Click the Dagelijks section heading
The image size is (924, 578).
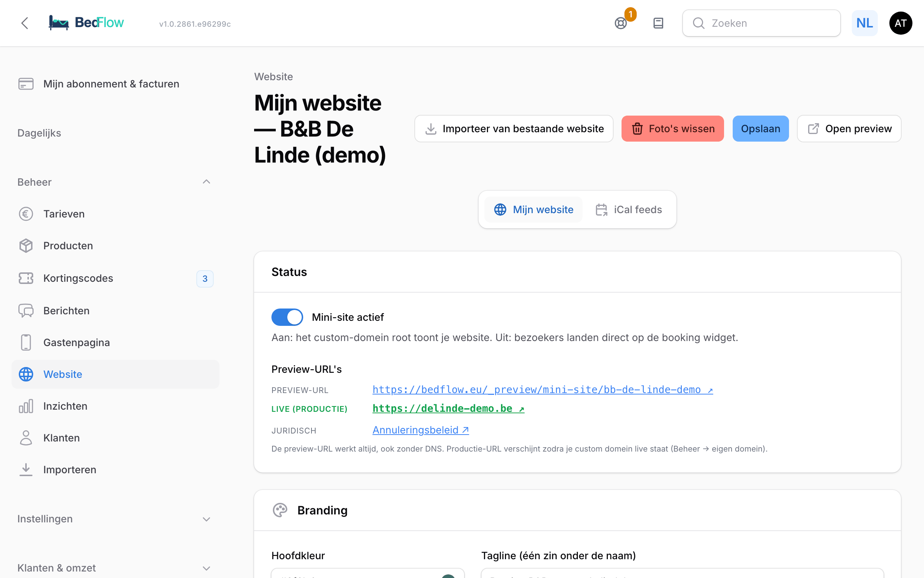pyautogui.click(x=39, y=133)
